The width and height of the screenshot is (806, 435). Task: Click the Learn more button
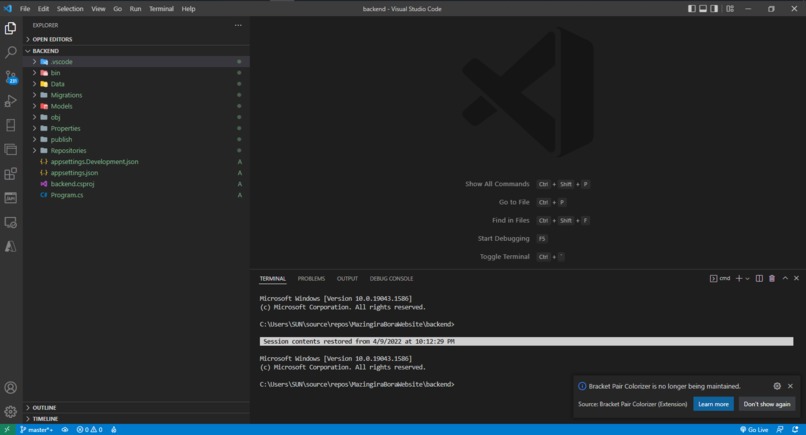(713, 404)
